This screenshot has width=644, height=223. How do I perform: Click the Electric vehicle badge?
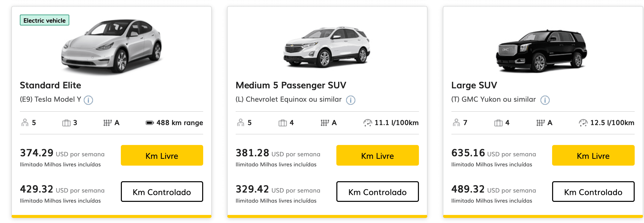[x=45, y=20]
